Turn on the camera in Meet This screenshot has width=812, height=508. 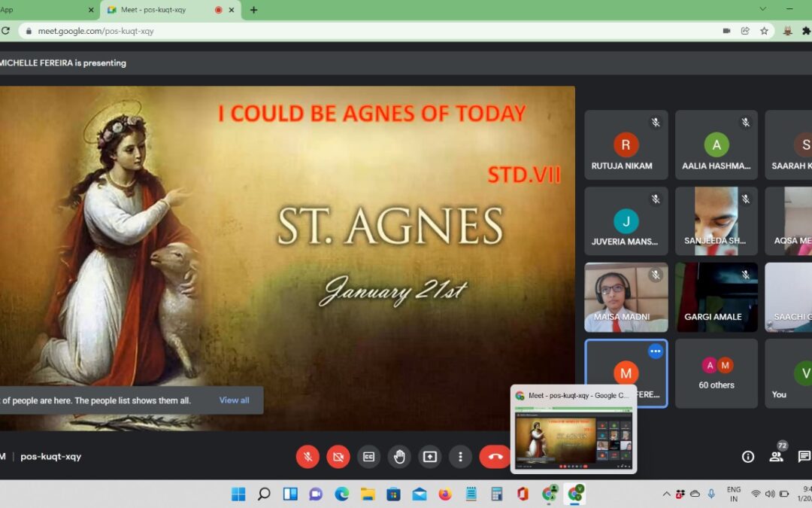tap(338, 457)
